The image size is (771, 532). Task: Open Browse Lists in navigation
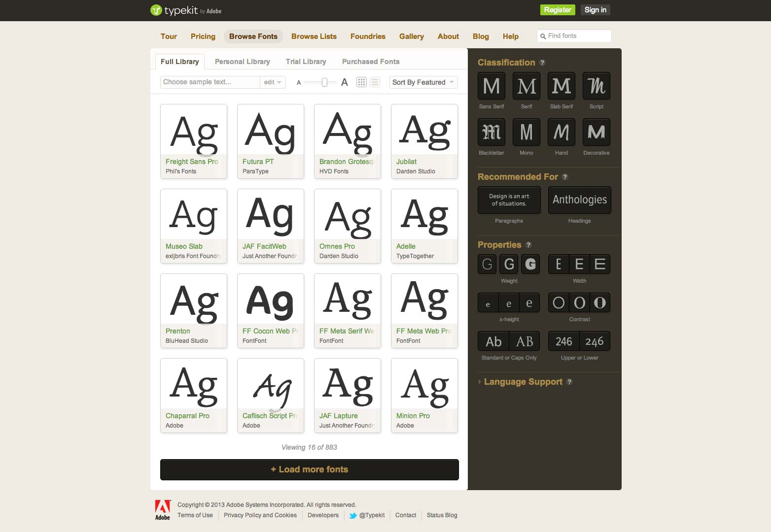(314, 36)
